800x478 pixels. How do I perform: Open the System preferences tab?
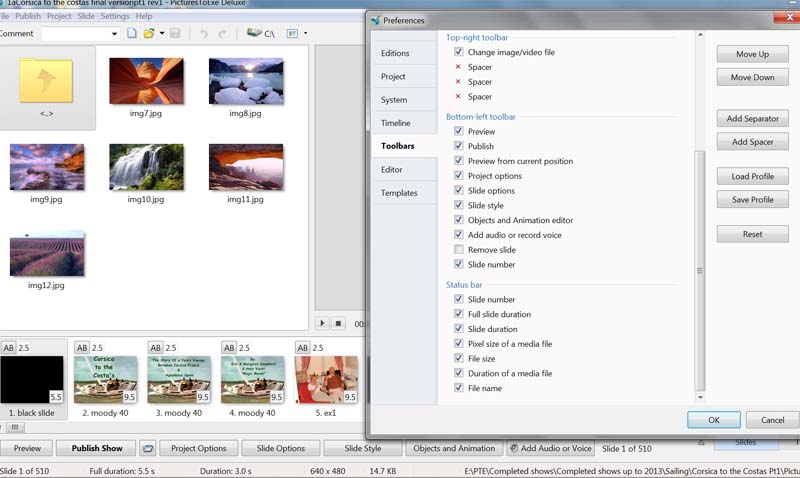coord(405,100)
